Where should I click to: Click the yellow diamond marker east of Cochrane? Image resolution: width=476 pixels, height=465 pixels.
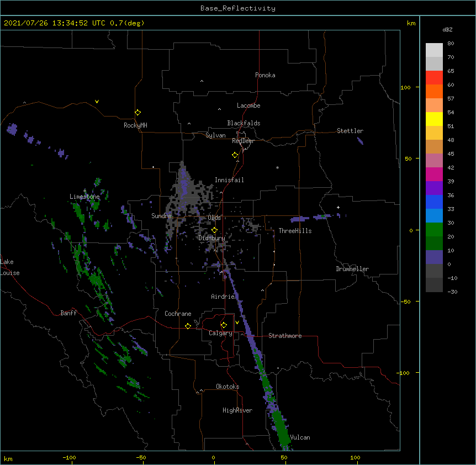point(188,326)
